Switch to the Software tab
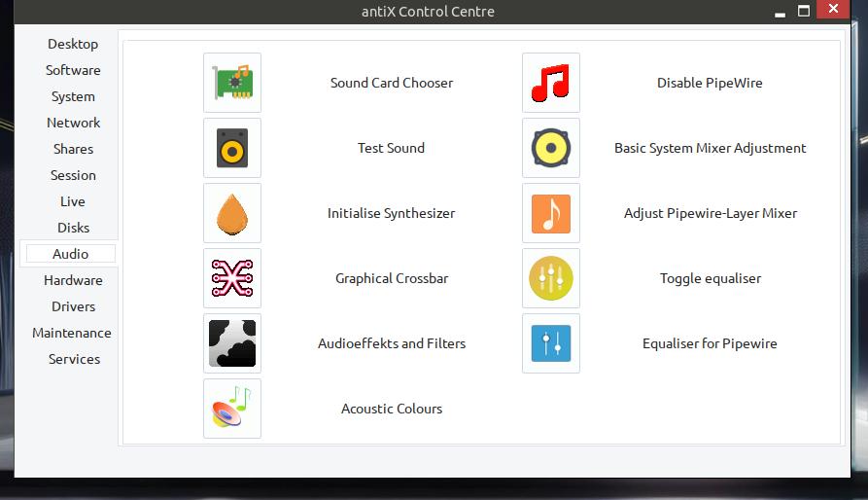Image resolution: width=868 pixels, height=500 pixels. 73,70
